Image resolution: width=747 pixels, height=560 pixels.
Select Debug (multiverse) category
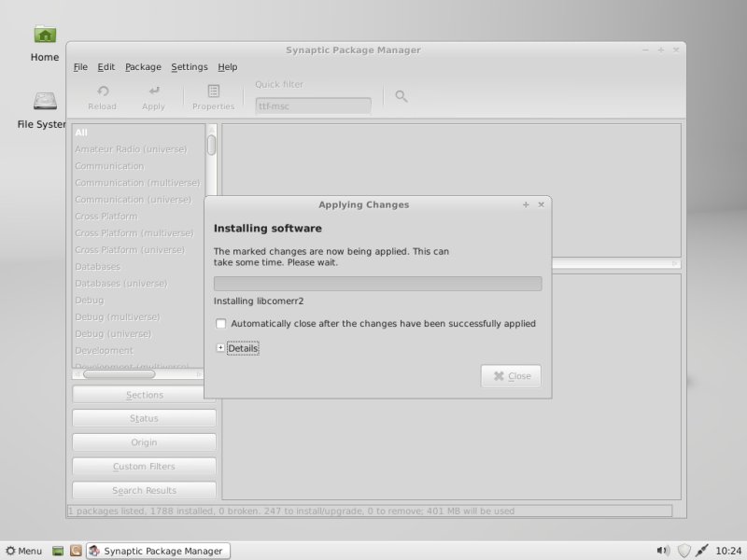point(138,317)
